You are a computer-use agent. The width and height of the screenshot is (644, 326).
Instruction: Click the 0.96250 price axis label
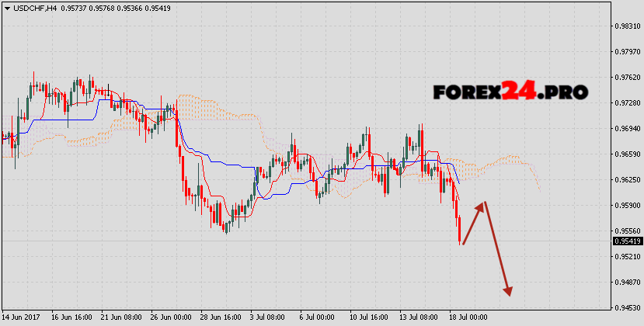(x=626, y=179)
